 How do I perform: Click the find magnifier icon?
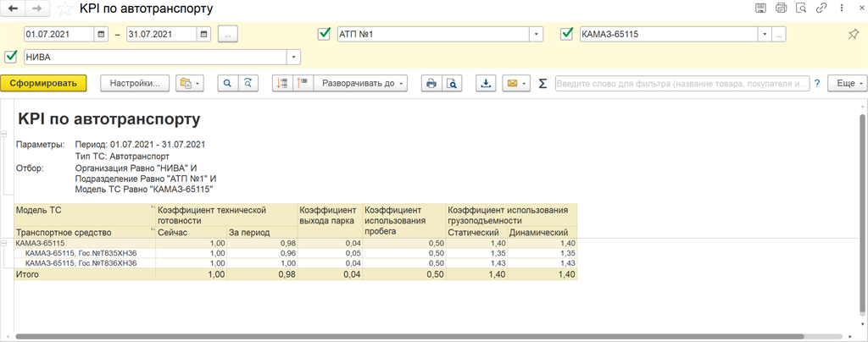click(227, 83)
